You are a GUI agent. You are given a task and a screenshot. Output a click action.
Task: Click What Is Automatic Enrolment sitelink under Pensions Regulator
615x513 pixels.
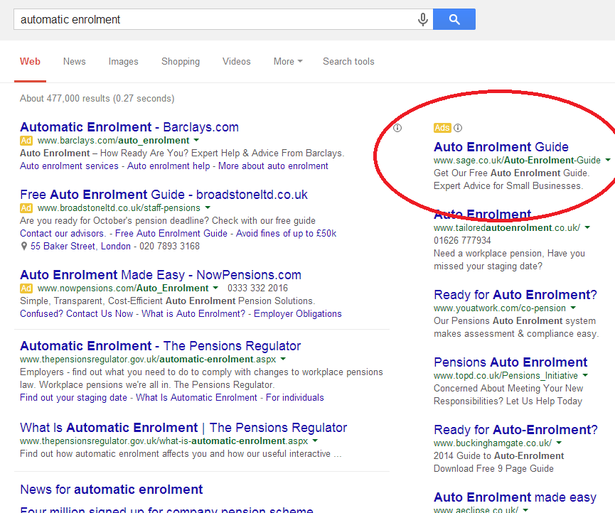point(197,398)
